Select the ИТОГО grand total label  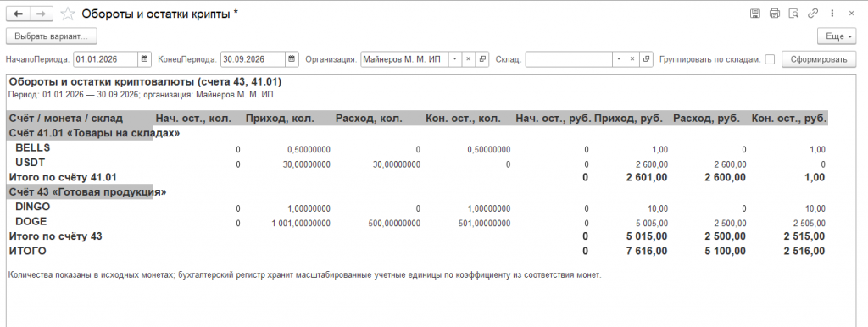28,252
